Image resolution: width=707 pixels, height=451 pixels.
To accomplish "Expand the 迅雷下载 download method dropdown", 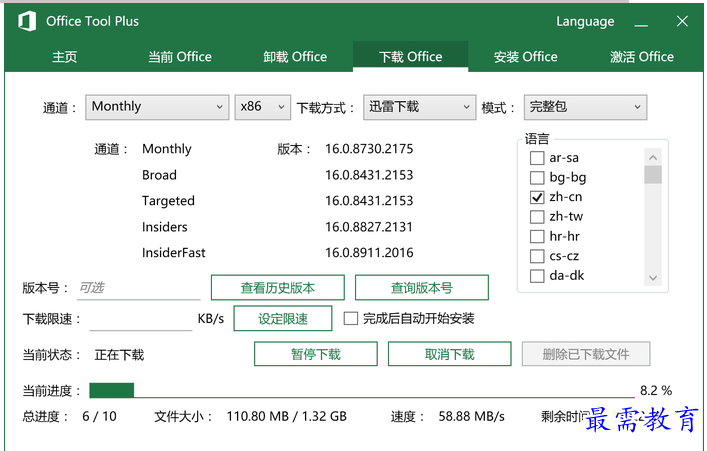I will pos(419,107).
